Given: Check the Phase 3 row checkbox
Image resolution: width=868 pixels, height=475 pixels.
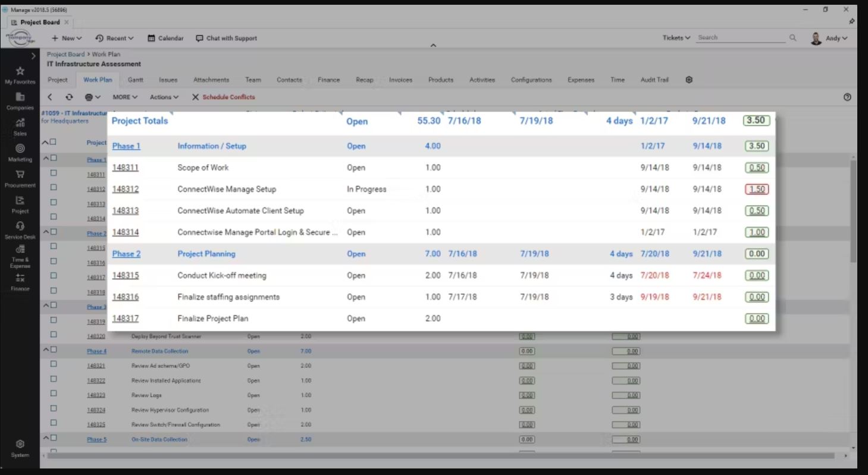Looking at the screenshot, I should (x=54, y=306).
